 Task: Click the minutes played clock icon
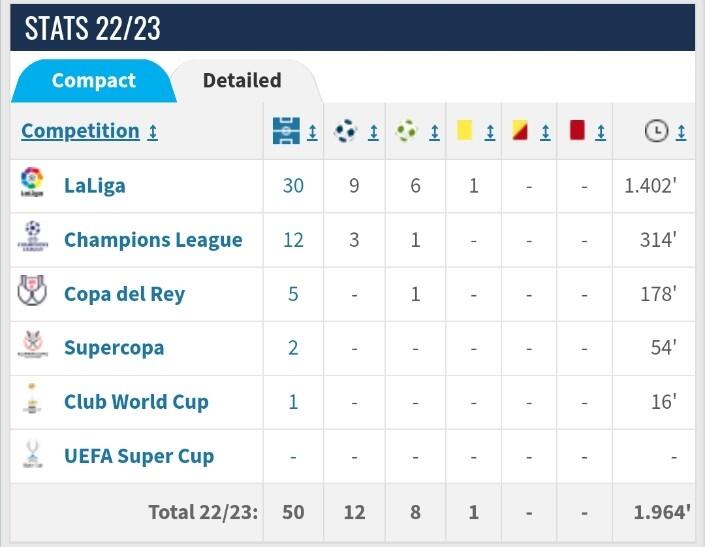[x=656, y=131]
